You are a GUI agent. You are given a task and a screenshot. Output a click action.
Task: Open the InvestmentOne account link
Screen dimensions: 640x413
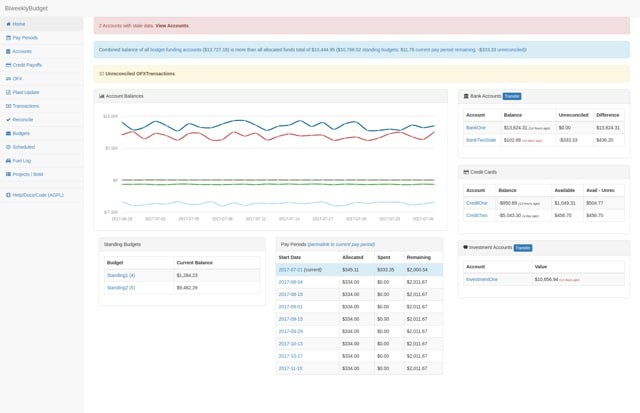coord(482,280)
